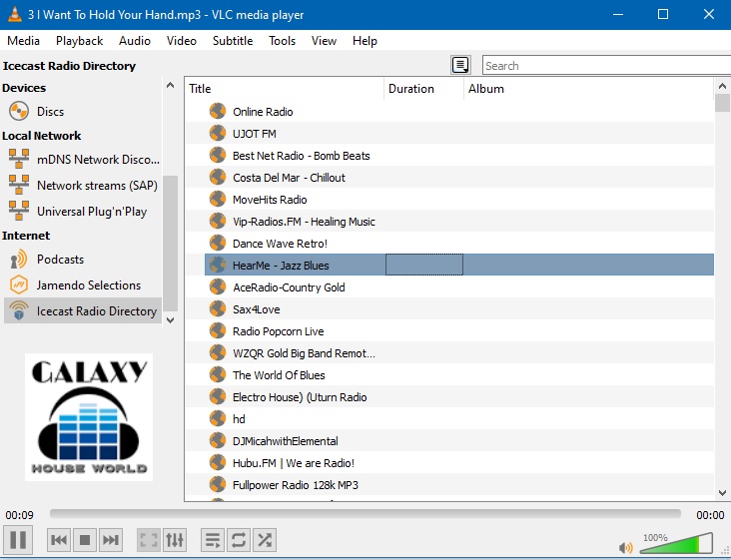731x560 pixels.
Task: Open extended settings and effects
Action: tap(175, 540)
